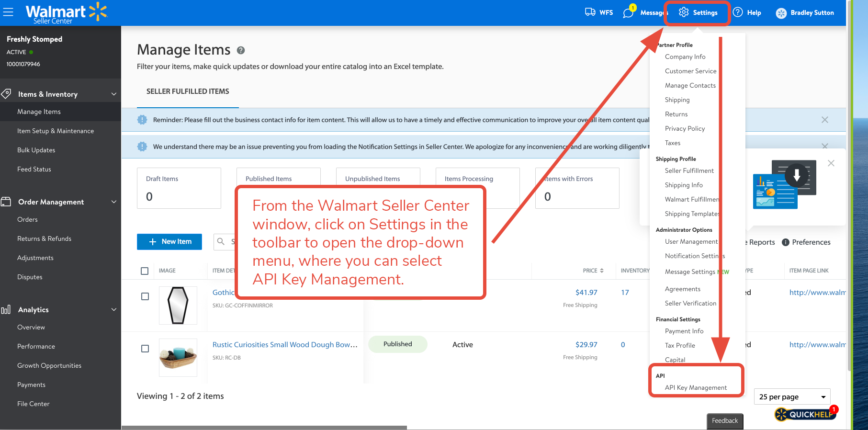The width and height of the screenshot is (868, 430).
Task: Click the search magnifier icon
Action: tap(221, 241)
